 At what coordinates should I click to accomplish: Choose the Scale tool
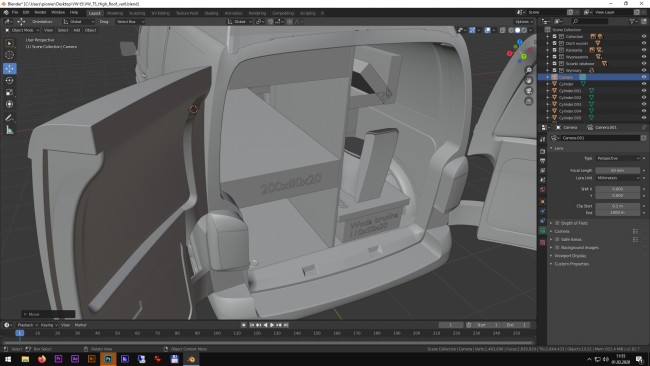pyautogui.click(x=10, y=92)
